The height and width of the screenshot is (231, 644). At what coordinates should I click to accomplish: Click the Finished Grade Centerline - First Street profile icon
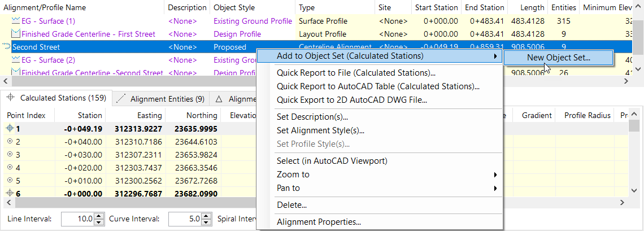16,34
